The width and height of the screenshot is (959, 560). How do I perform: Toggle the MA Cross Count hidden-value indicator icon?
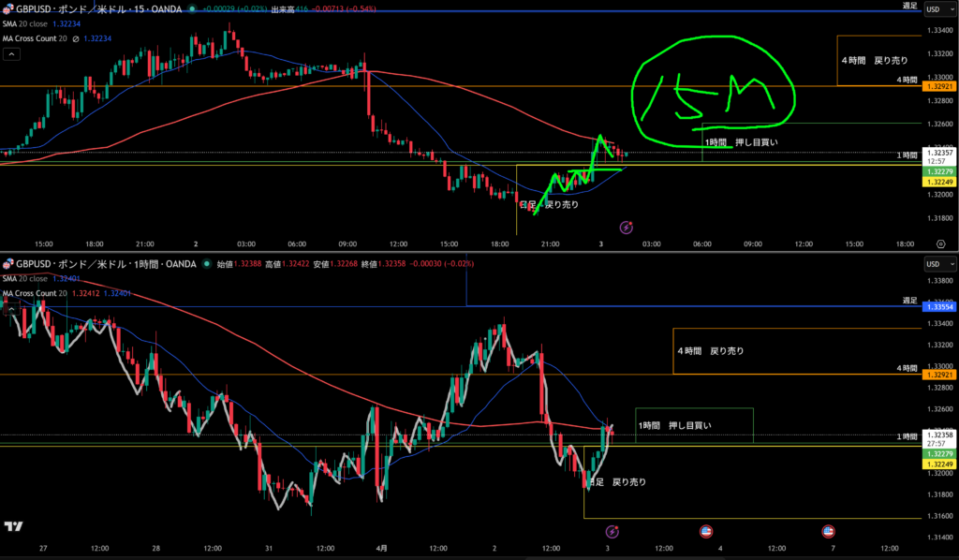point(76,38)
